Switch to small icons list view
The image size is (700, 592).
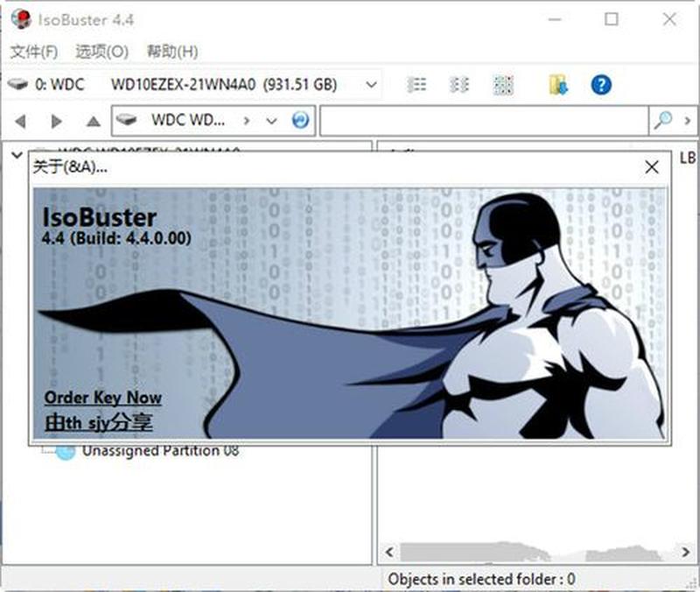click(458, 84)
